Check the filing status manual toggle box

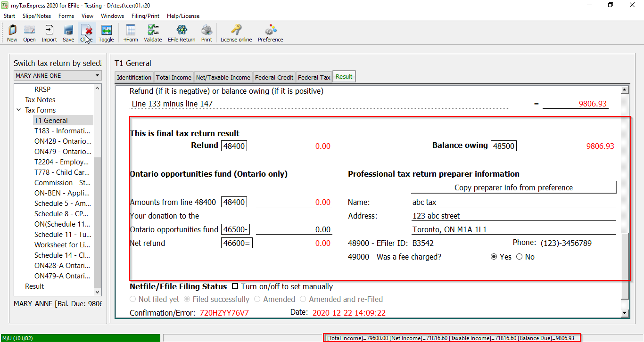(x=235, y=286)
